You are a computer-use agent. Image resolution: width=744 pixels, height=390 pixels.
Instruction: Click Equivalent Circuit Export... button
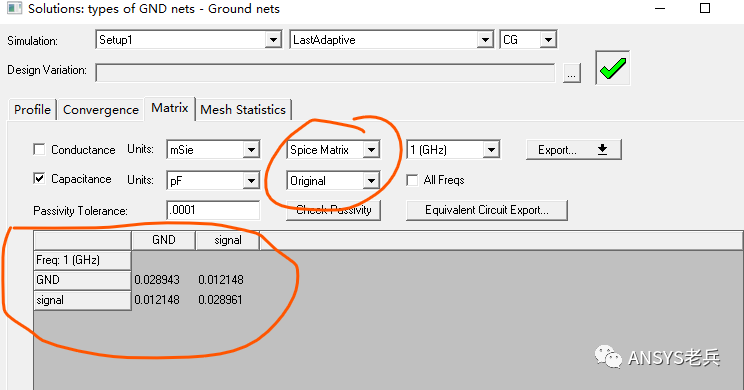(487, 210)
